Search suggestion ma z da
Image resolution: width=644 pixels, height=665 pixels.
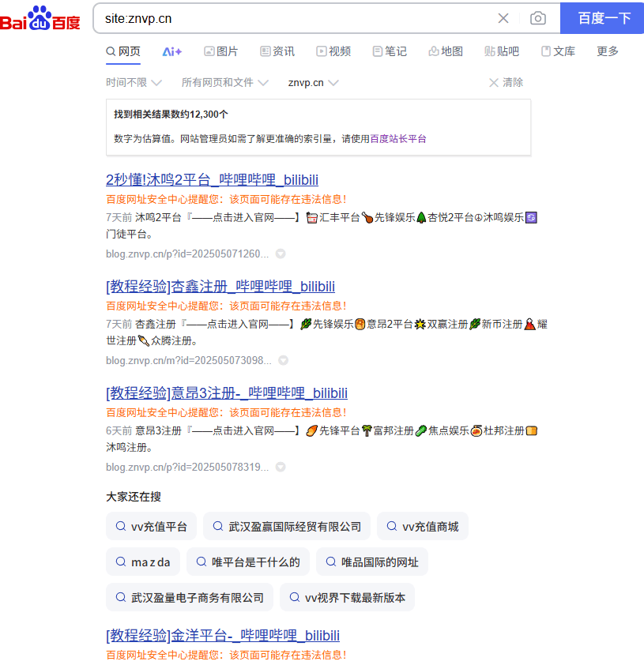tap(143, 562)
